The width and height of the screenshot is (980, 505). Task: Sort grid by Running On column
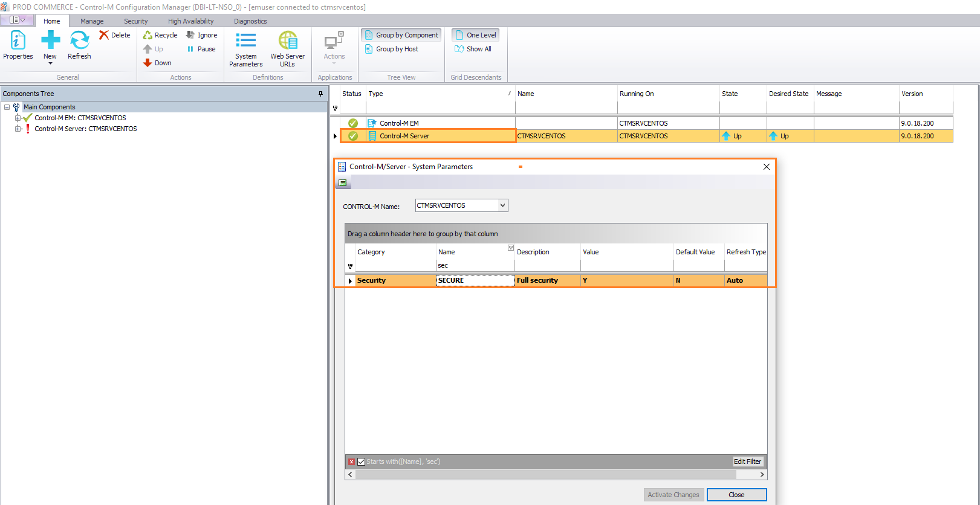coord(668,94)
